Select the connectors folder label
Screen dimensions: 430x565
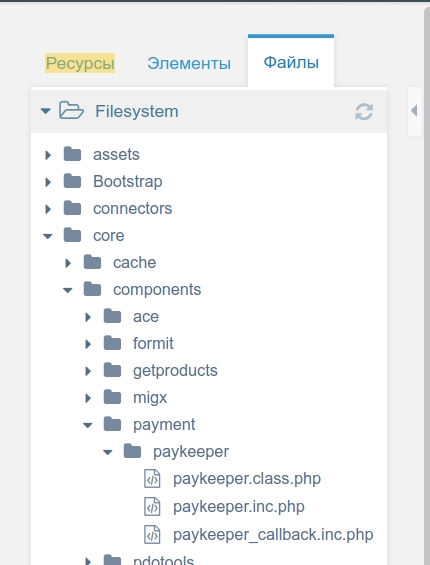click(x=133, y=209)
